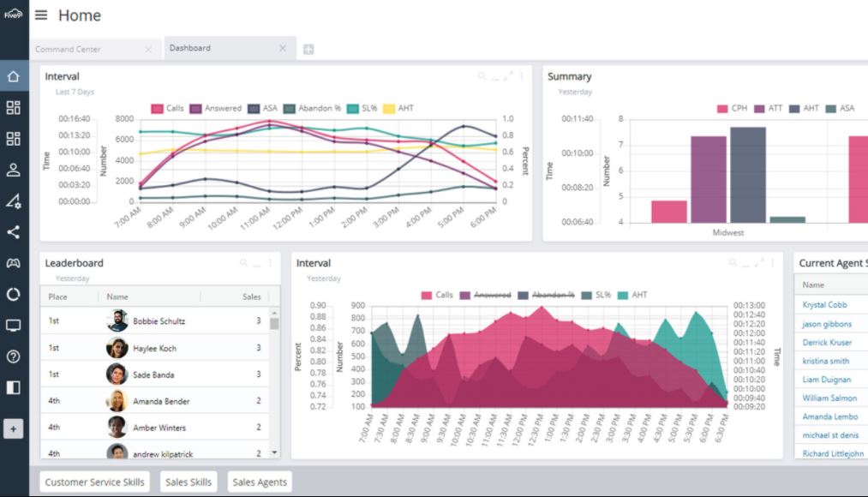Toggle Abandon % series in top Interval legend
This screenshot has width=868, height=497.
tap(312, 109)
